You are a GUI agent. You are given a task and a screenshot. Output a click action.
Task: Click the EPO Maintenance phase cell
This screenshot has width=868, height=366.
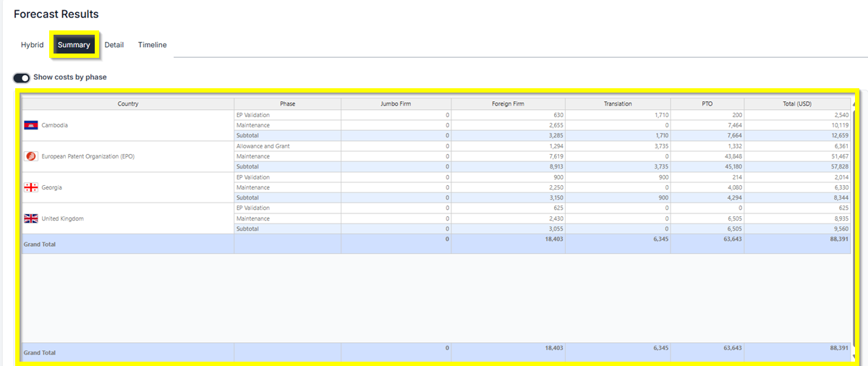[x=288, y=156]
